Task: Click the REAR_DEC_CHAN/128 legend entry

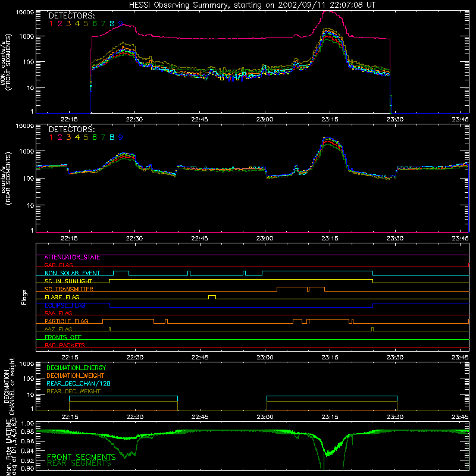Action: pyautogui.click(x=79, y=383)
